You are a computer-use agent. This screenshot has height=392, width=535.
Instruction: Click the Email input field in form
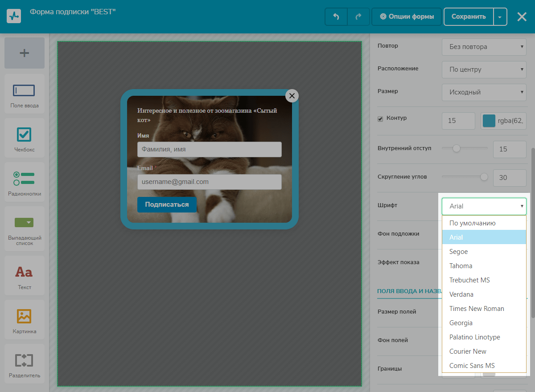(x=210, y=182)
